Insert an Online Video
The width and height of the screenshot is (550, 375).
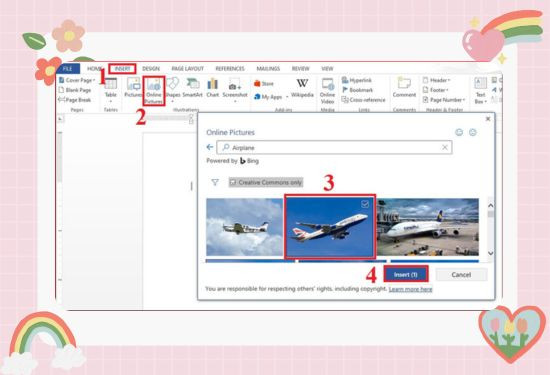[x=327, y=91]
